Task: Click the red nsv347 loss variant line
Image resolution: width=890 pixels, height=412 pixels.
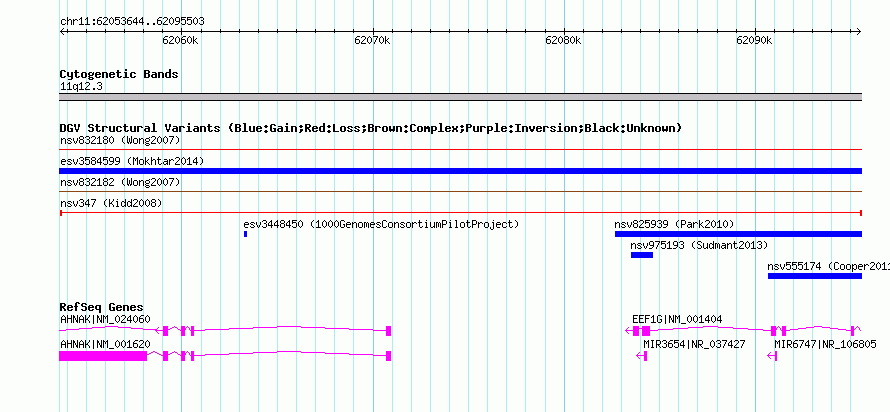Action: click(460, 213)
